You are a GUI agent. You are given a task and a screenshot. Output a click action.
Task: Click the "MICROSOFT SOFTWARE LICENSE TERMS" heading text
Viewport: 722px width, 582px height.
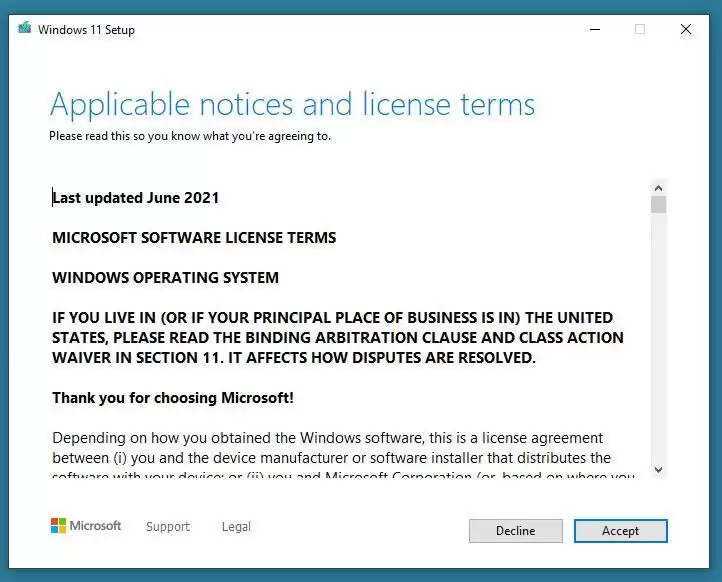point(194,238)
